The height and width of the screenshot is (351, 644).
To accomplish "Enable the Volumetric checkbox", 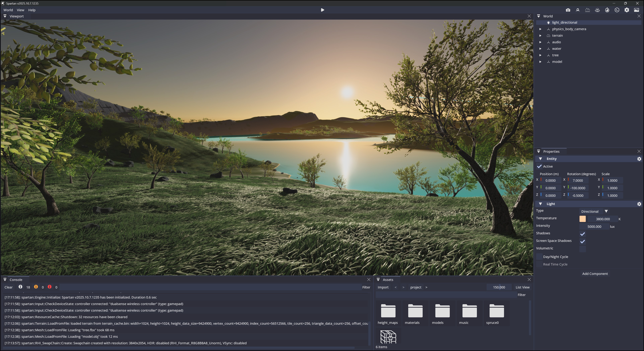I will click(583, 249).
